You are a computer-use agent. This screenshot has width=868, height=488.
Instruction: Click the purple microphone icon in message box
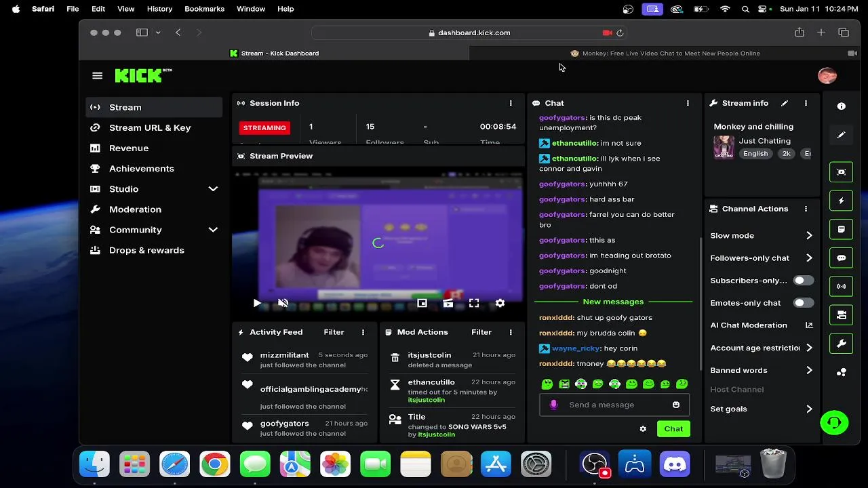(x=553, y=405)
